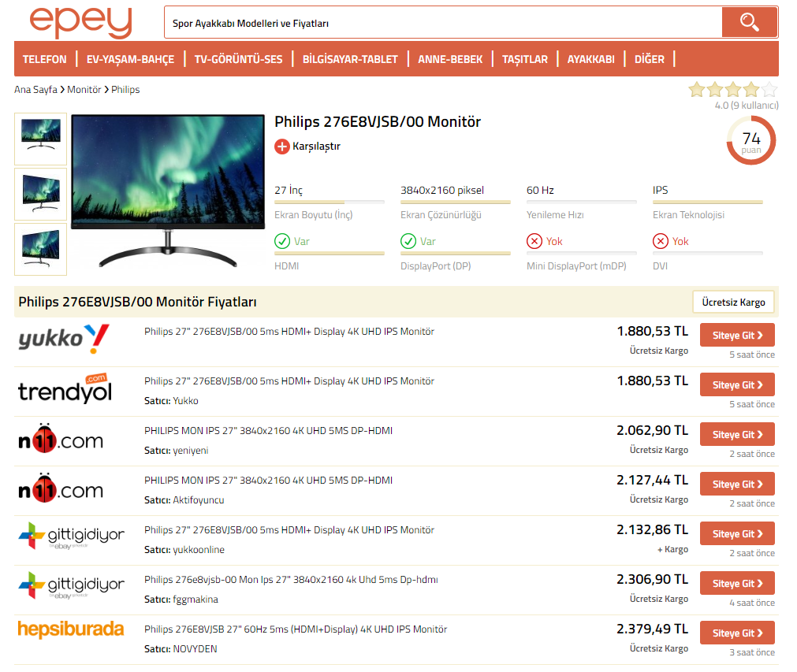Image resolution: width=797 pixels, height=672 pixels.
Task: Click the trendyol store logo
Action: tap(65, 390)
